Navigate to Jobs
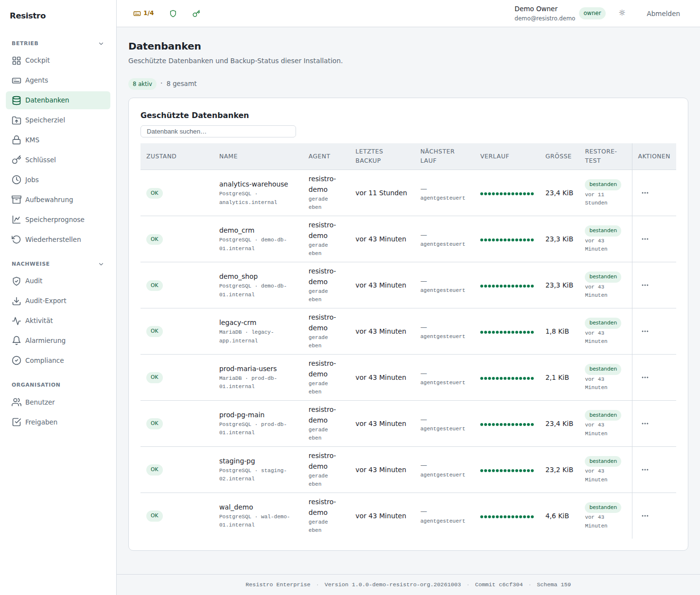Viewport: 700px width, 595px height. (x=58, y=180)
